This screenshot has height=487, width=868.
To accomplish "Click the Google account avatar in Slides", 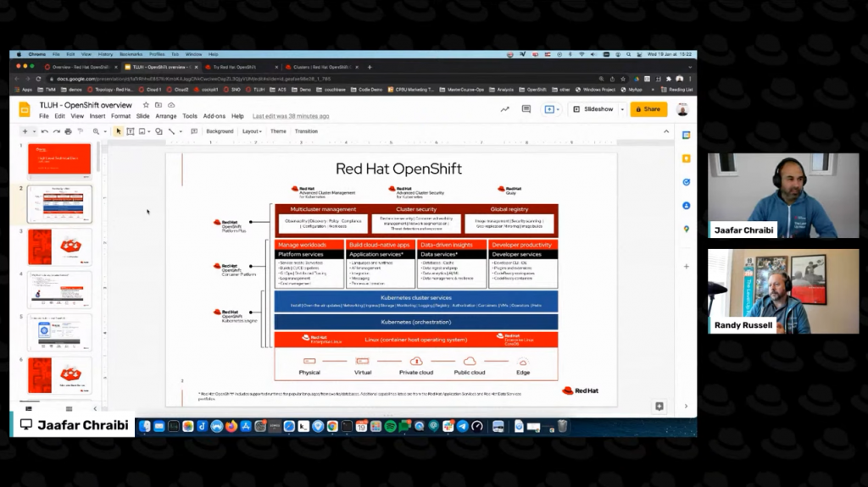I will [682, 109].
